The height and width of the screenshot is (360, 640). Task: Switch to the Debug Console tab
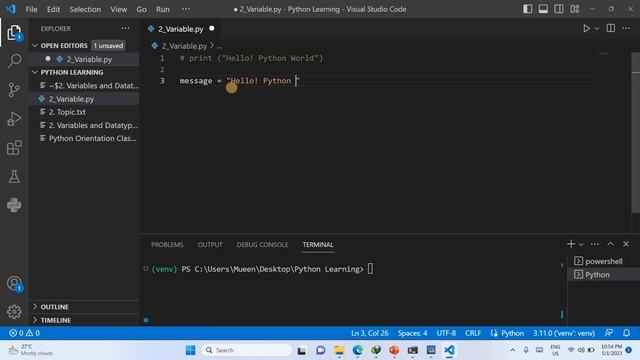pos(262,244)
